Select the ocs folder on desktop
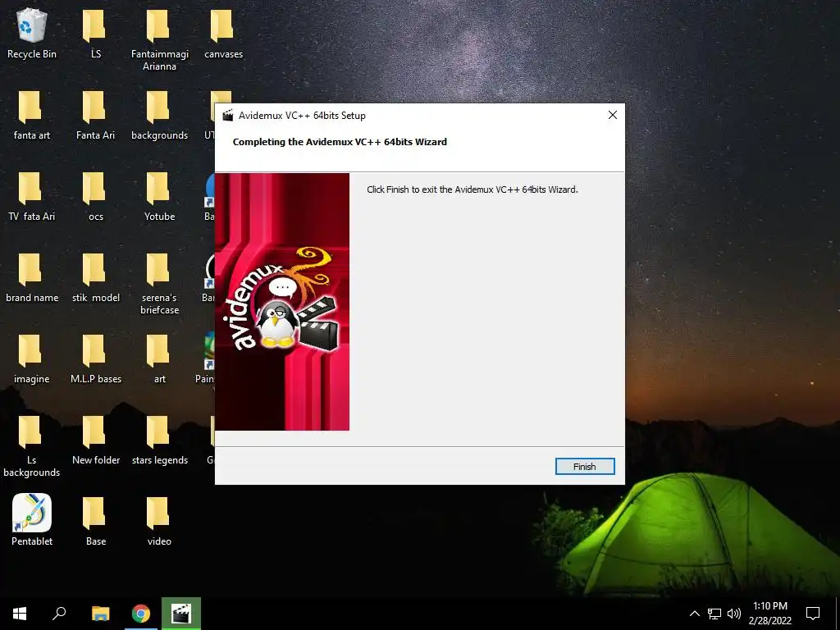 (95, 197)
